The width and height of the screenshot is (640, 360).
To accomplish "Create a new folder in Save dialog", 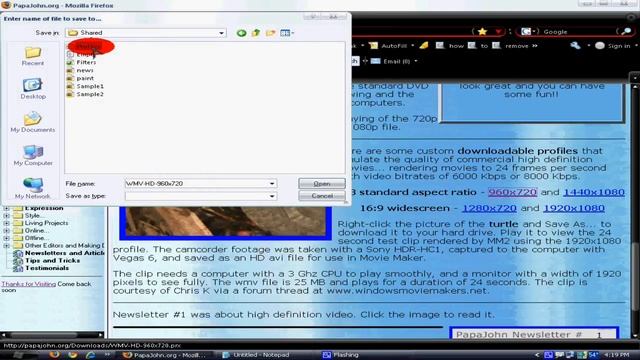I will click(270, 33).
